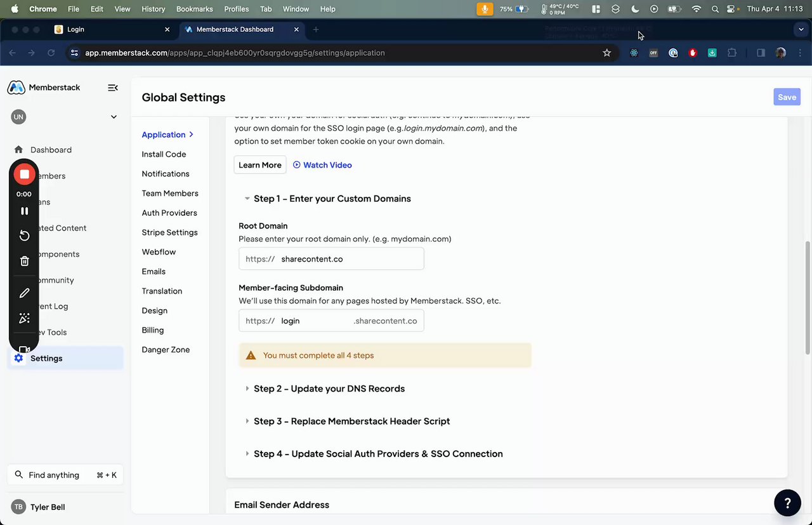Open the help question mark button
Image resolution: width=812 pixels, height=525 pixels.
click(787, 503)
